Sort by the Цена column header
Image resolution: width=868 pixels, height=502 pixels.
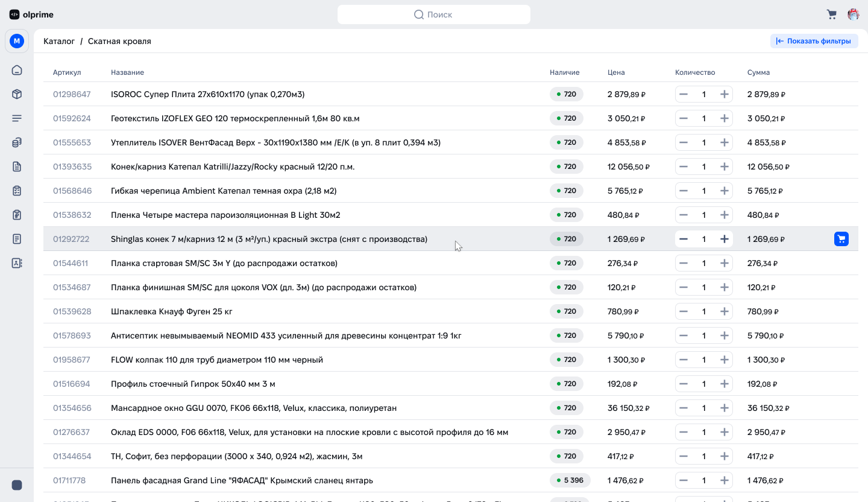coord(616,72)
